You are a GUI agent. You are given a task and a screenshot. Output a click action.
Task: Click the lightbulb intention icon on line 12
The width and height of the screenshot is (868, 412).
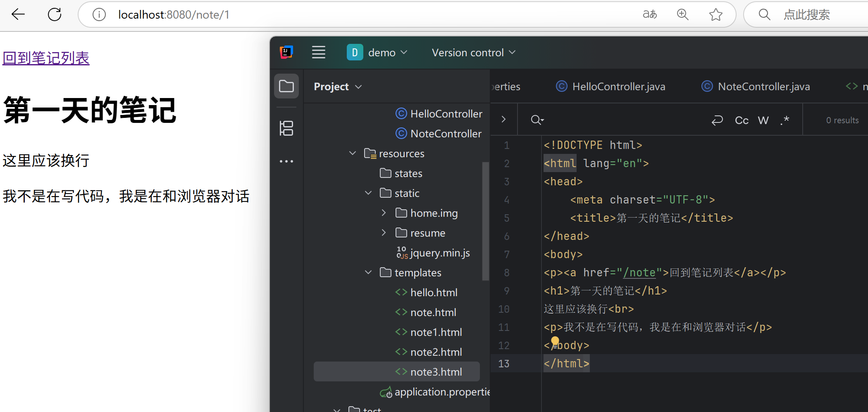555,341
